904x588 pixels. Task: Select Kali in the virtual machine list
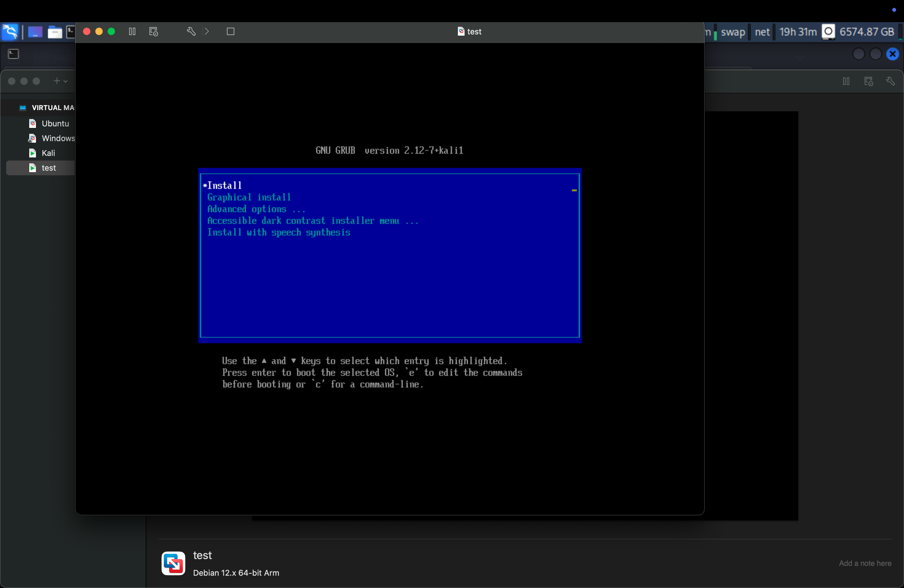(x=48, y=153)
